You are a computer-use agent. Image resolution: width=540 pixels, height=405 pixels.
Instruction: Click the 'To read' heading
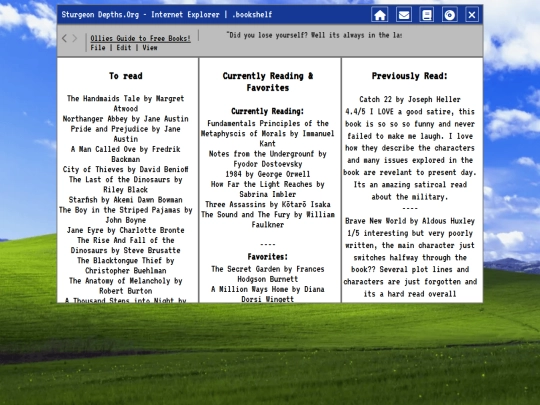126,76
